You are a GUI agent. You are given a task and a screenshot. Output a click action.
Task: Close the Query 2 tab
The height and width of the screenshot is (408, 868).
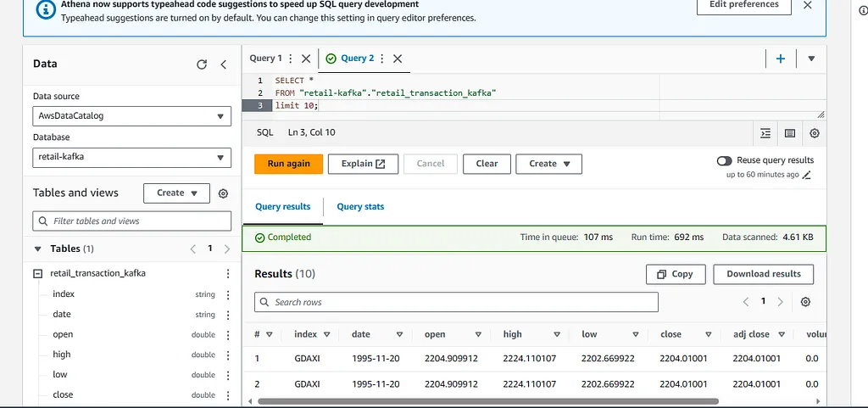[x=397, y=59]
